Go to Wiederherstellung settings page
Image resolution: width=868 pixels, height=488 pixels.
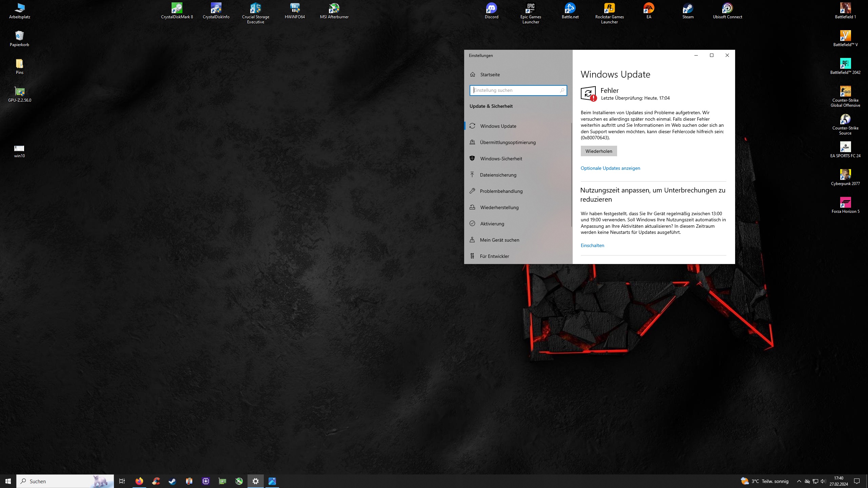pos(499,207)
